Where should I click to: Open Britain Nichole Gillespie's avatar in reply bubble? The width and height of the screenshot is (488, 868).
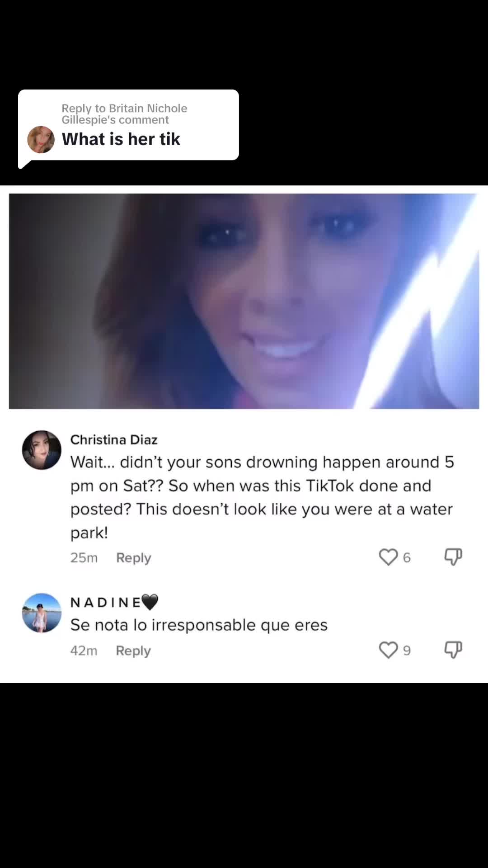(41, 139)
